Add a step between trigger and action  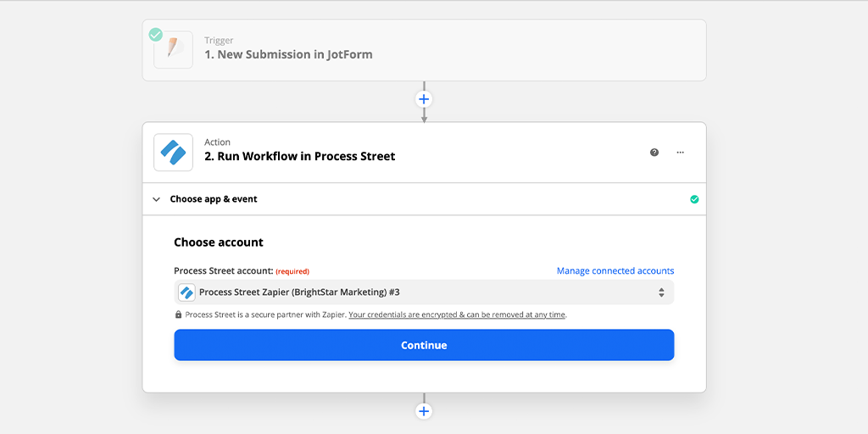coord(424,99)
